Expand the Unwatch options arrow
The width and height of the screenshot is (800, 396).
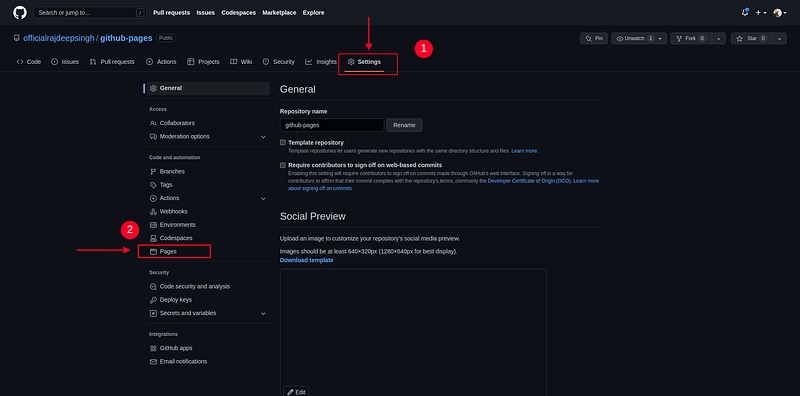[x=660, y=38]
